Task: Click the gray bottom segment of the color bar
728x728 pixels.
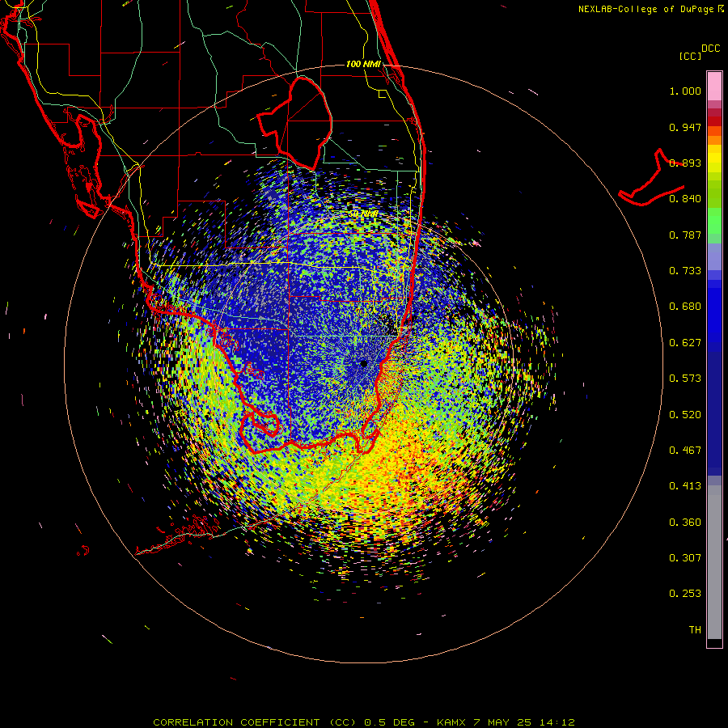Action: pyautogui.click(x=714, y=562)
